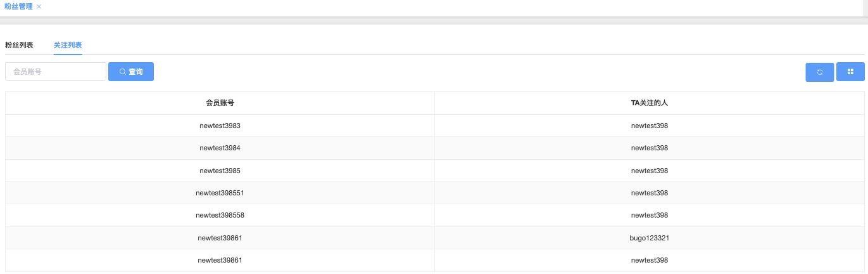Open the grid column display settings
Viewport: 868px width, 274px height.
tap(850, 72)
